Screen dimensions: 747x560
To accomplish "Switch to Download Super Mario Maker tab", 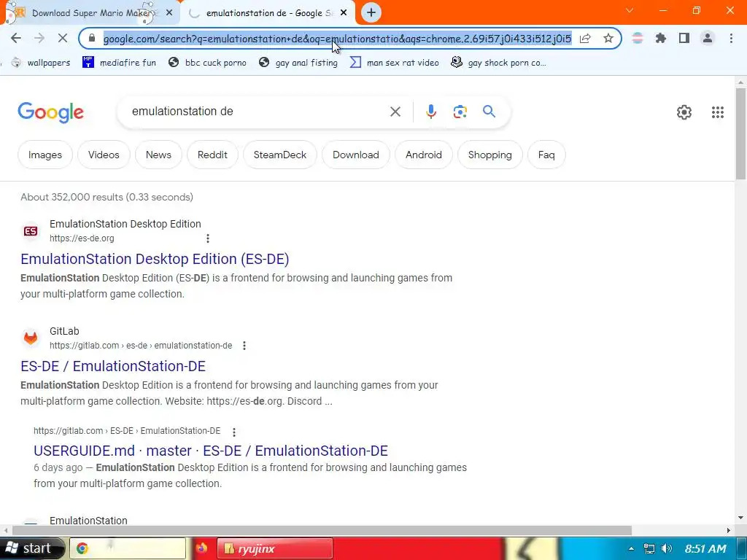I will (90, 13).
